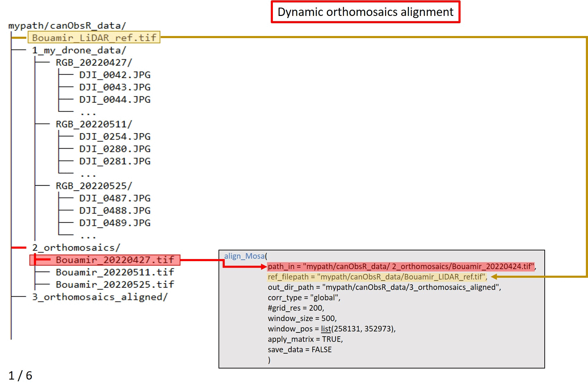The height and width of the screenshot is (391, 588).
Task: Click the '1 / 6' page indicator
Action: tap(20, 375)
